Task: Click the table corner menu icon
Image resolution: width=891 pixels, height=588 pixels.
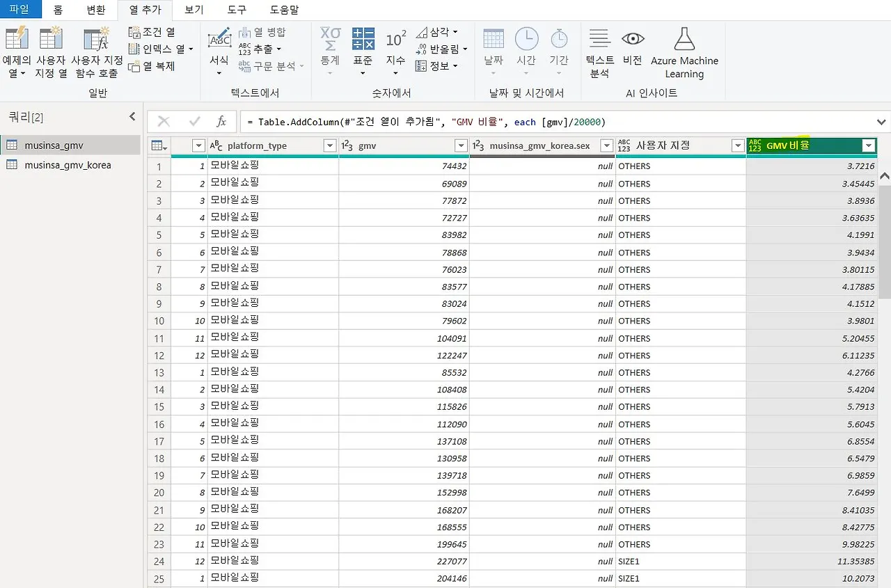Action: [159, 146]
